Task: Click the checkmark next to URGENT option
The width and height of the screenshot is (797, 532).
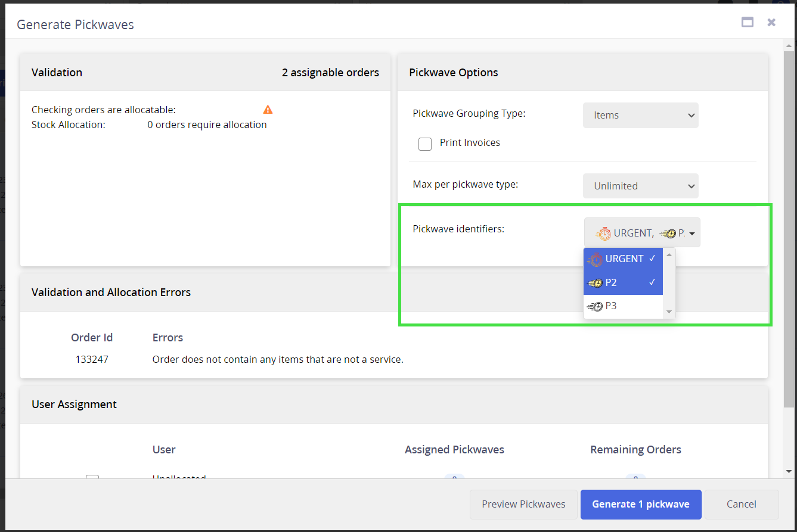Action: coord(653,259)
